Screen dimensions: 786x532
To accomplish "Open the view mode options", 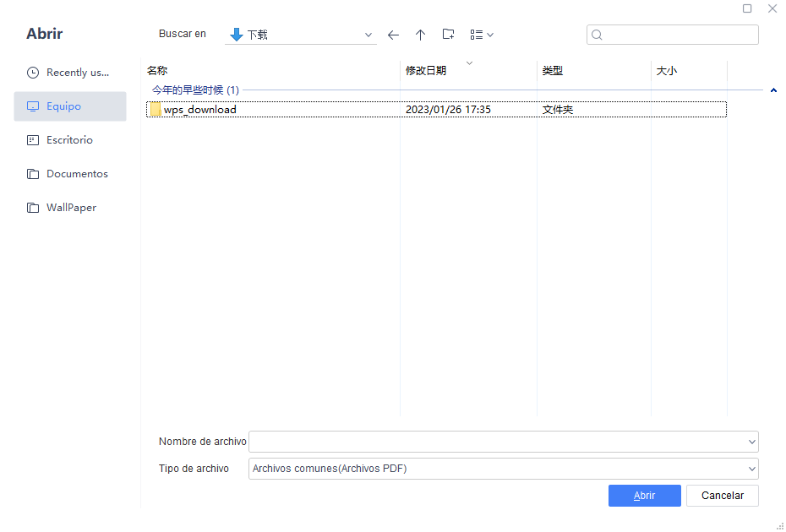I will [x=481, y=35].
